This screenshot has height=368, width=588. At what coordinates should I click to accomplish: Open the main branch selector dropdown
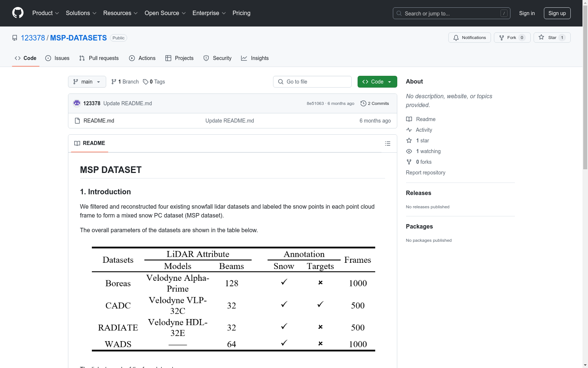87,82
